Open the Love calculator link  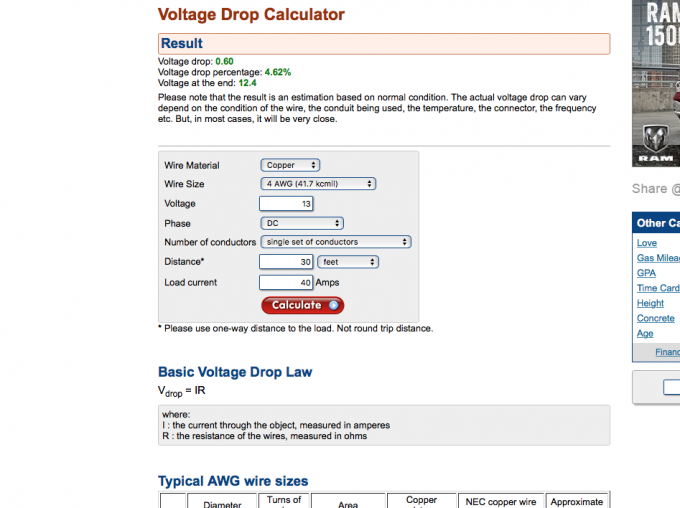[x=647, y=243]
